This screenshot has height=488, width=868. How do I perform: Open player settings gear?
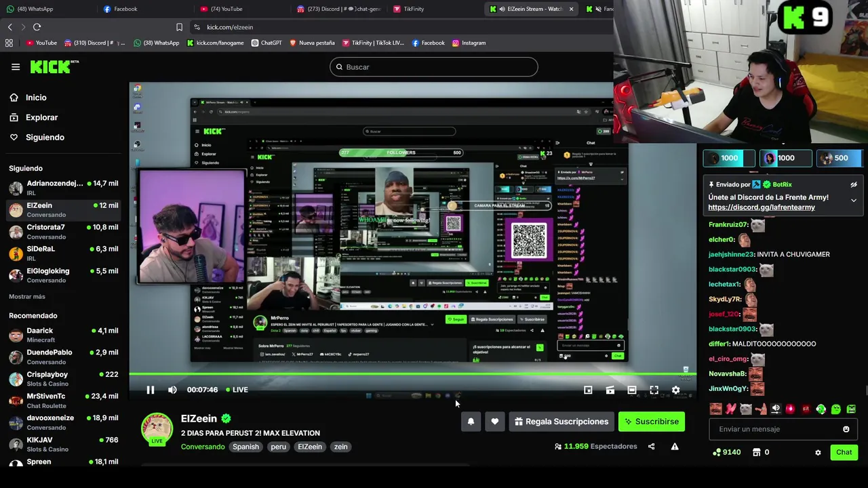coord(675,390)
